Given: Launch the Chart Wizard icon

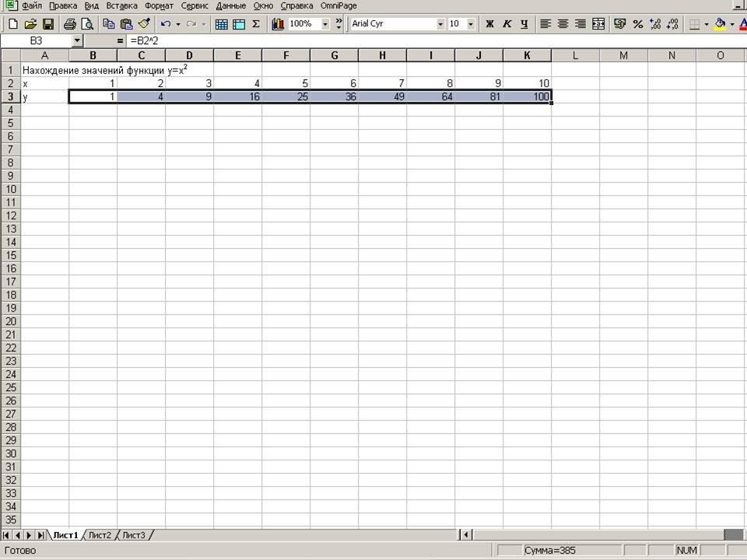Looking at the screenshot, I should [x=278, y=24].
